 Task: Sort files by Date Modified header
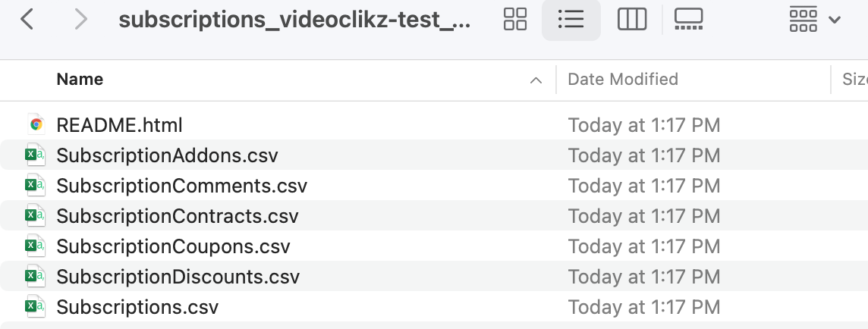[x=623, y=79]
